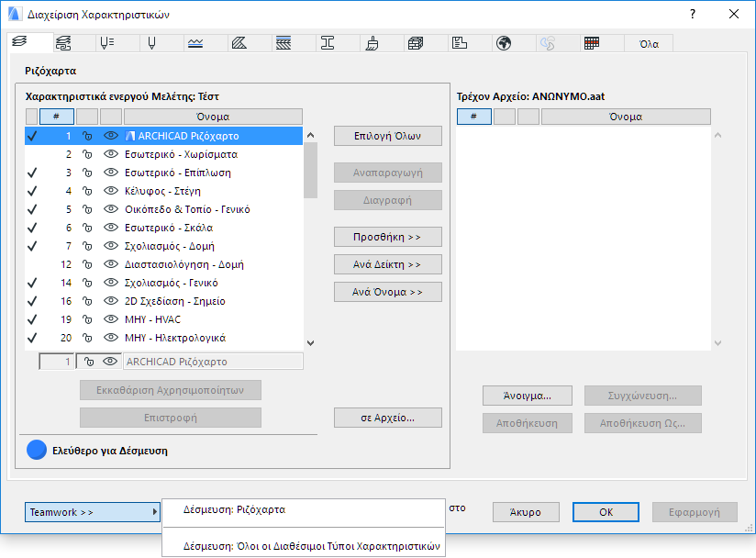Viewport: 756px width, 558px height.
Task: Open the Line Types tab icon
Action: tap(195, 43)
